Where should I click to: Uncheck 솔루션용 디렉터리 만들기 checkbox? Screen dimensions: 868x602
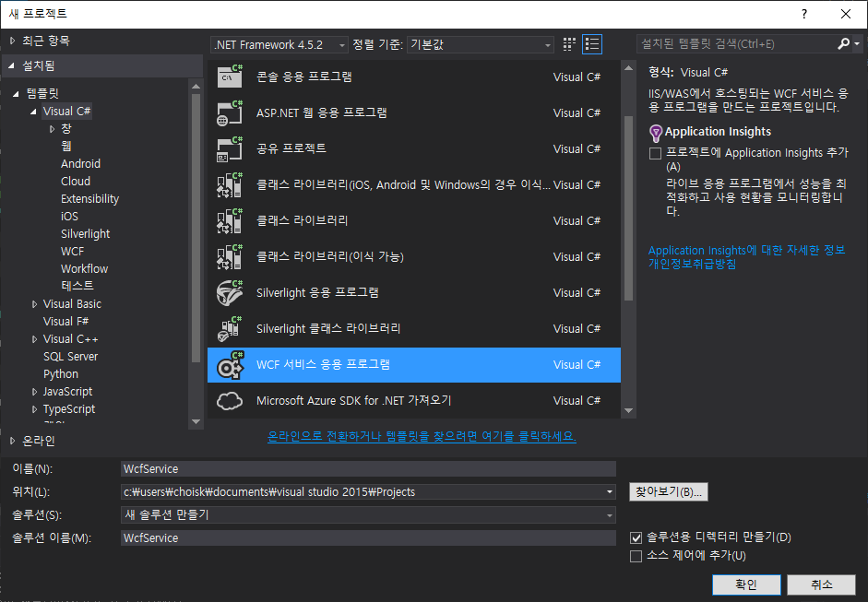636,537
